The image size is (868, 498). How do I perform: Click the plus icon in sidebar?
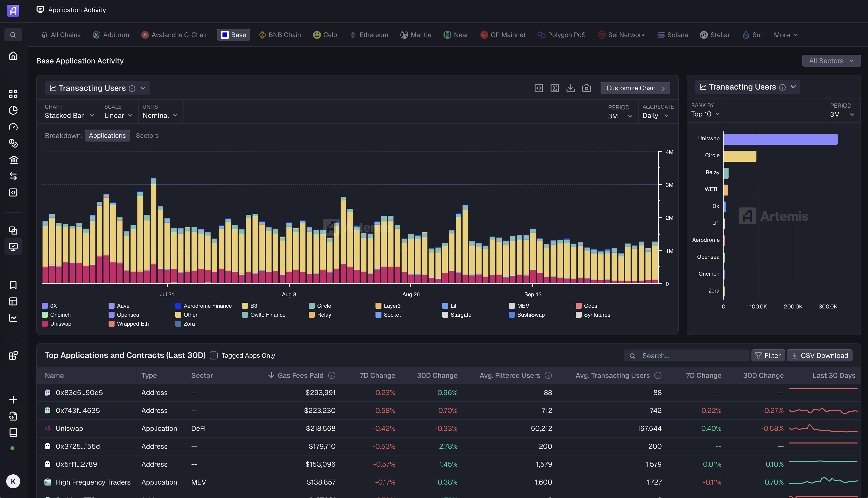[13, 399]
